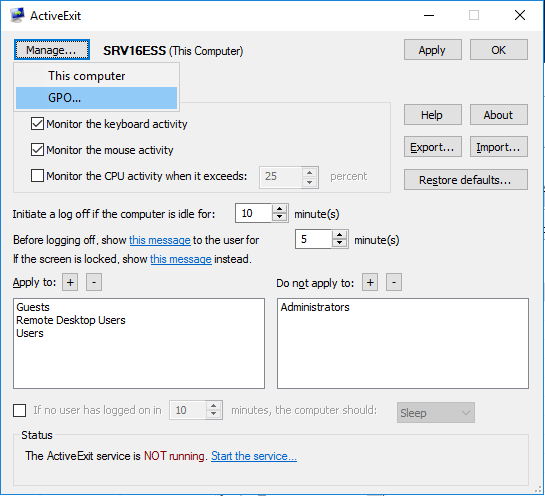Show the About dialog
This screenshot has height=496, width=545.
(x=498, y=115)
